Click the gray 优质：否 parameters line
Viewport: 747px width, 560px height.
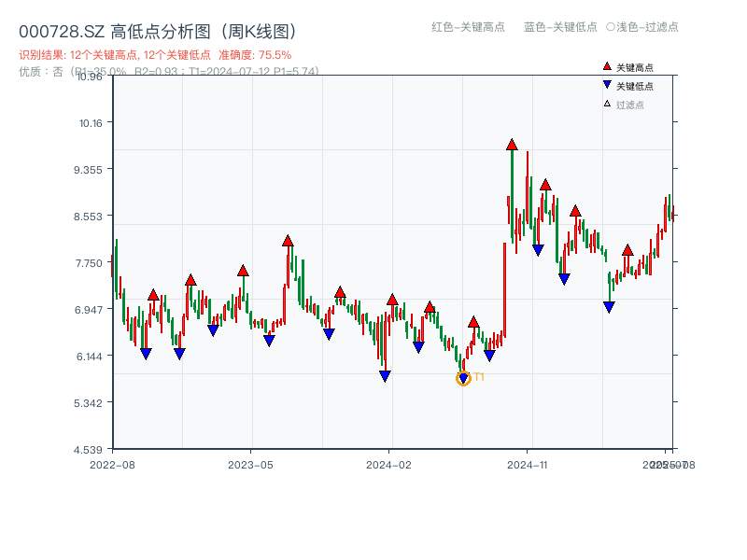coord(169,72)
